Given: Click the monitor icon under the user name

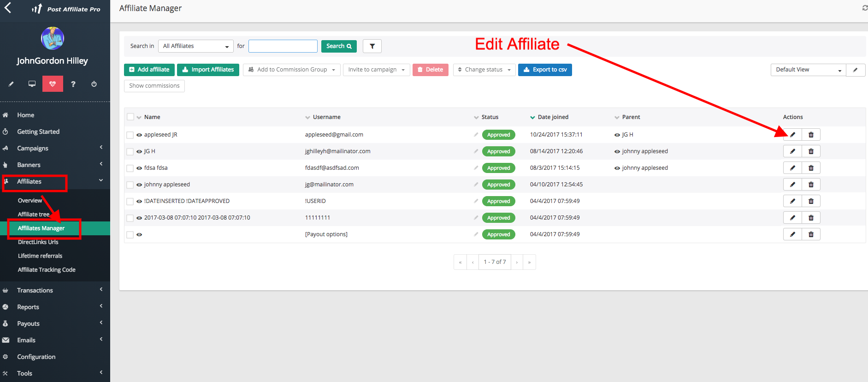Looking at the screenshot, I should pos(32,84).
